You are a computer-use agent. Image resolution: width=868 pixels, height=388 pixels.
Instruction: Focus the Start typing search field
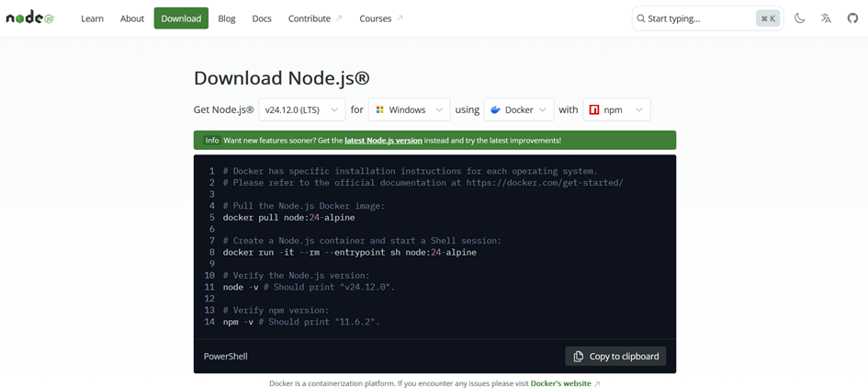pos(708,18)
